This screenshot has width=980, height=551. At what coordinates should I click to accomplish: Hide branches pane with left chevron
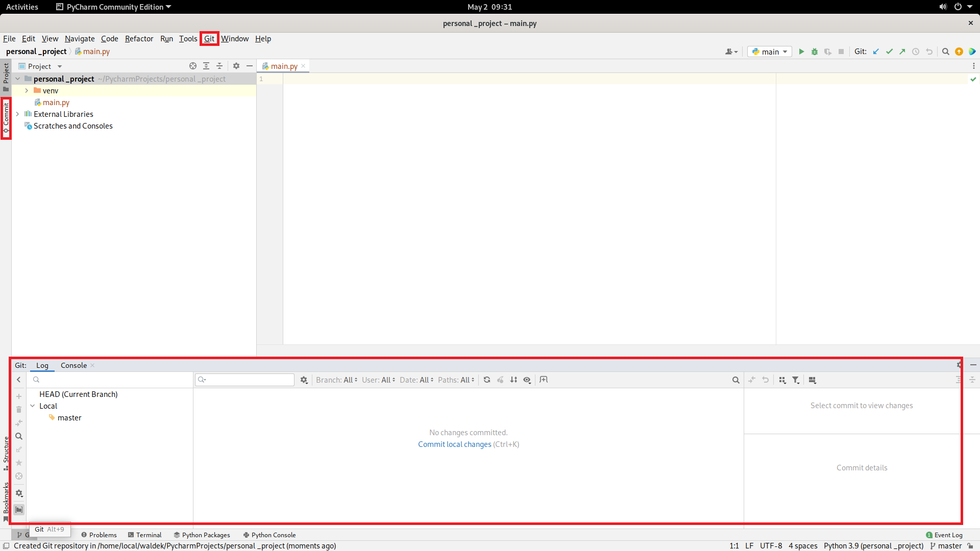[19, 380]
